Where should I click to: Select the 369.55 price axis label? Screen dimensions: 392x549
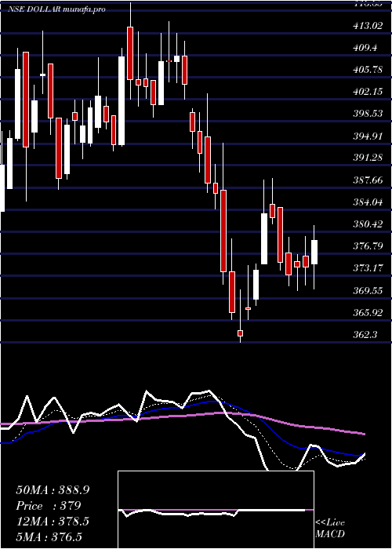click(368, 290)
